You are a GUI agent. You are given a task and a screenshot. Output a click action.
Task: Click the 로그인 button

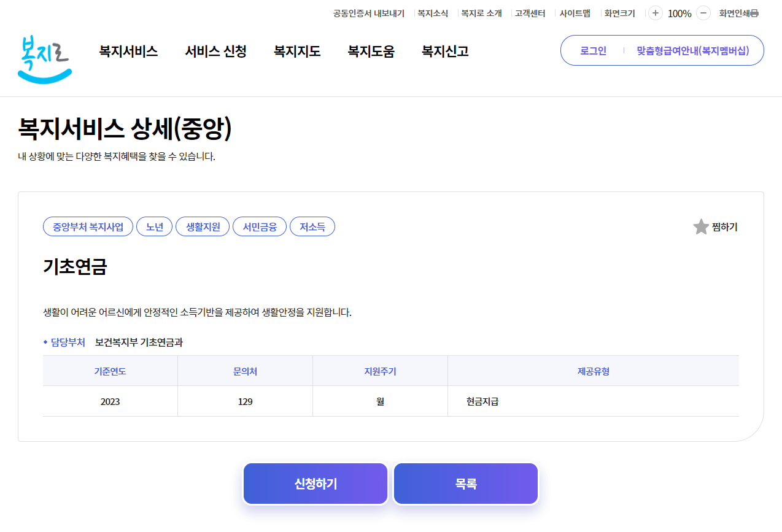[591, 50]
